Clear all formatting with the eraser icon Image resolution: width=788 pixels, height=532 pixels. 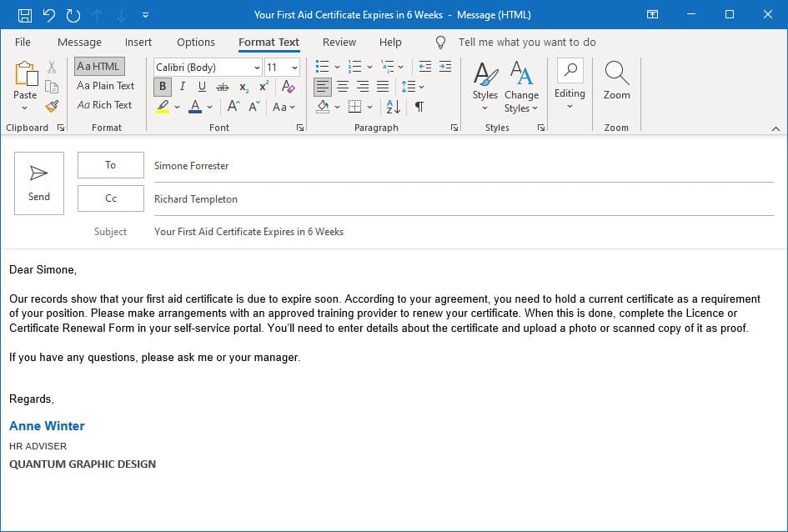[x=288, y=87]
